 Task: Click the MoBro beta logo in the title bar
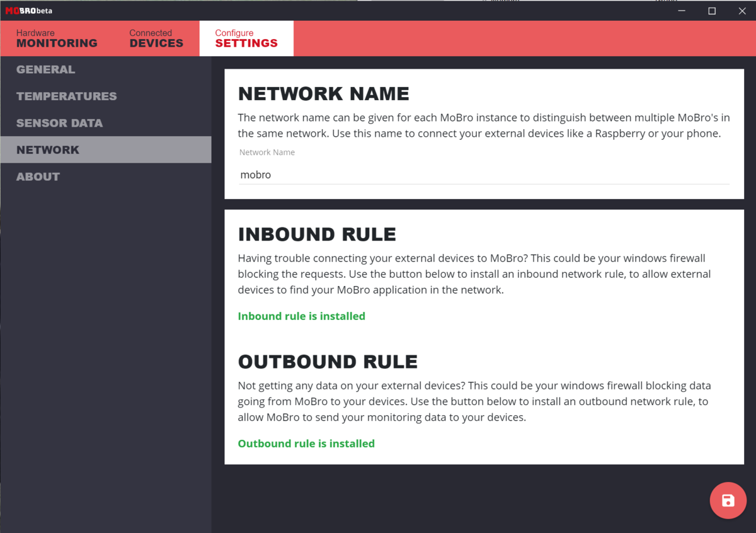(29, 11)
